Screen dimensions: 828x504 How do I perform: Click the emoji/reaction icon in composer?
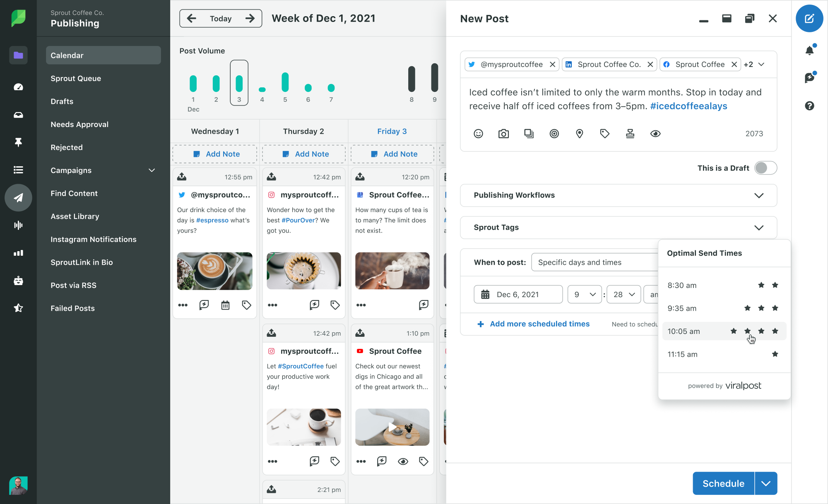tap(479, 133)
